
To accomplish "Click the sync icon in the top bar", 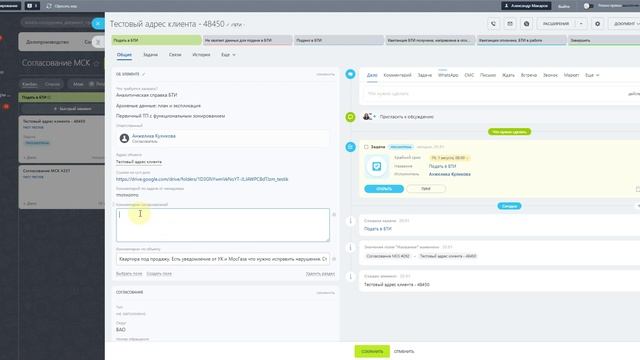I will 49,6.
